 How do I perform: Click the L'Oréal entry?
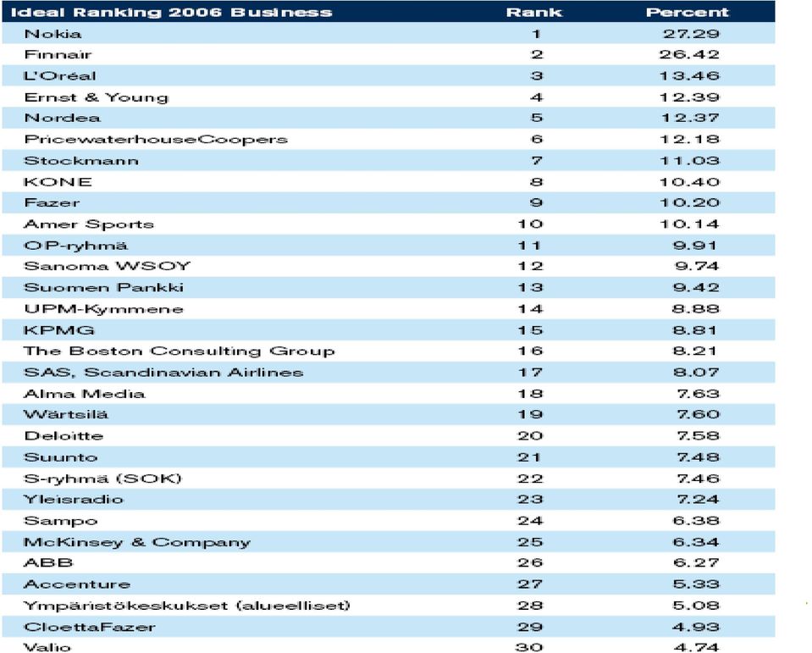60,75
